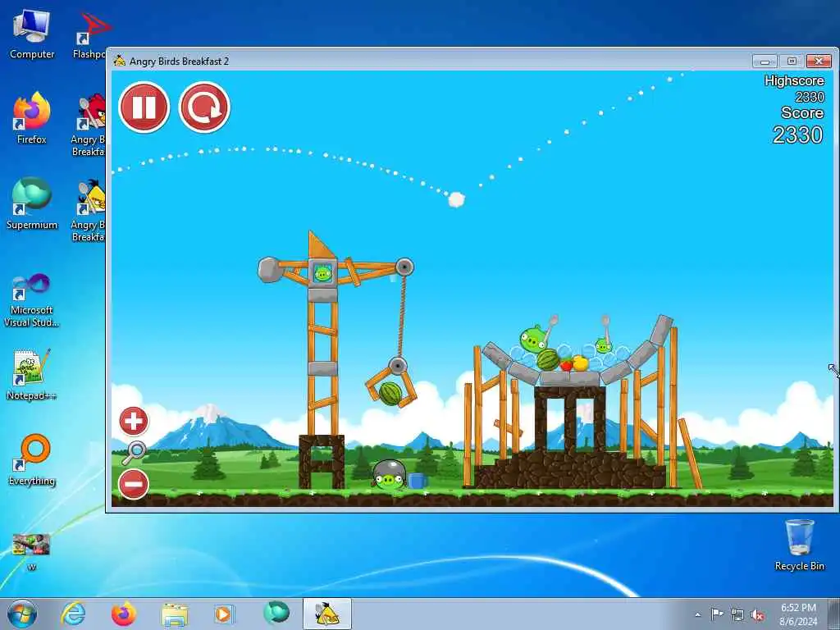Click the small pig holding a spoon
Screen dimensions: 840x630
603,345
